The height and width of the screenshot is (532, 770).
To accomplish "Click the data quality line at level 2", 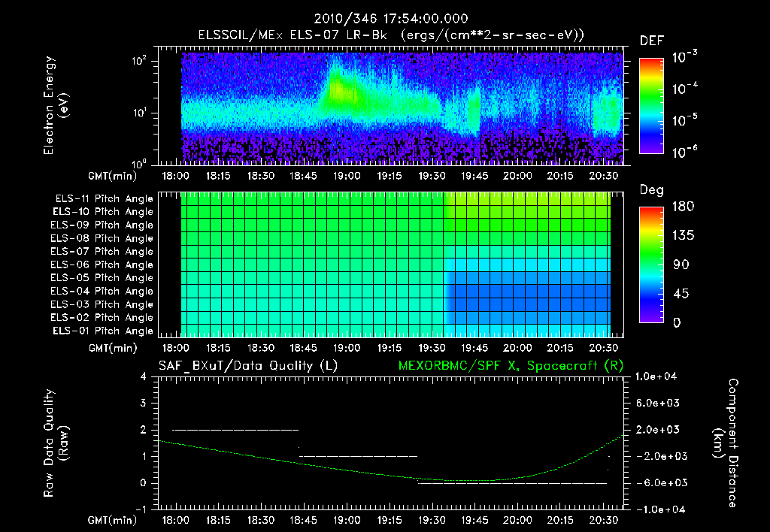I will pos(235,430).
